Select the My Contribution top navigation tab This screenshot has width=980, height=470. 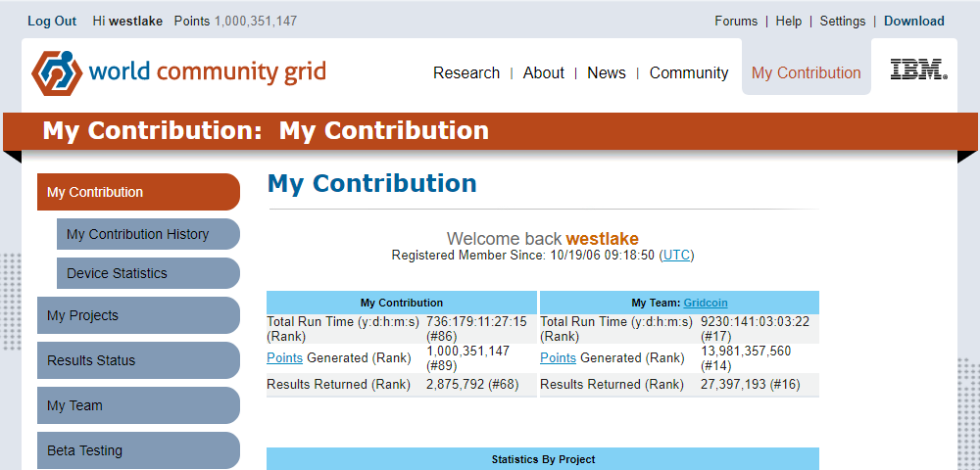807,73
